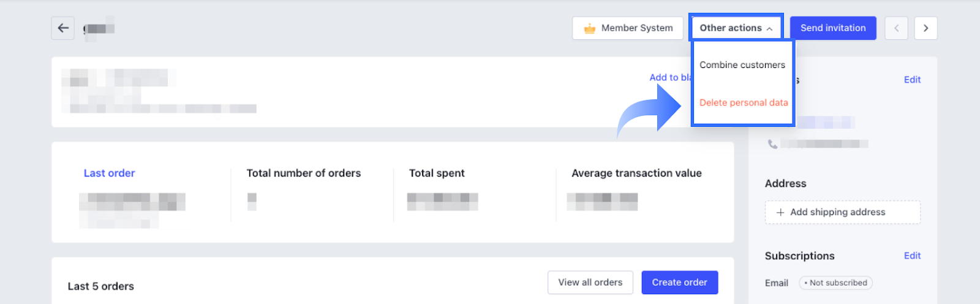Viewport: 980px width, 304px height.
Task: Select Combine customers menu option
Action: tap(742, 65)
